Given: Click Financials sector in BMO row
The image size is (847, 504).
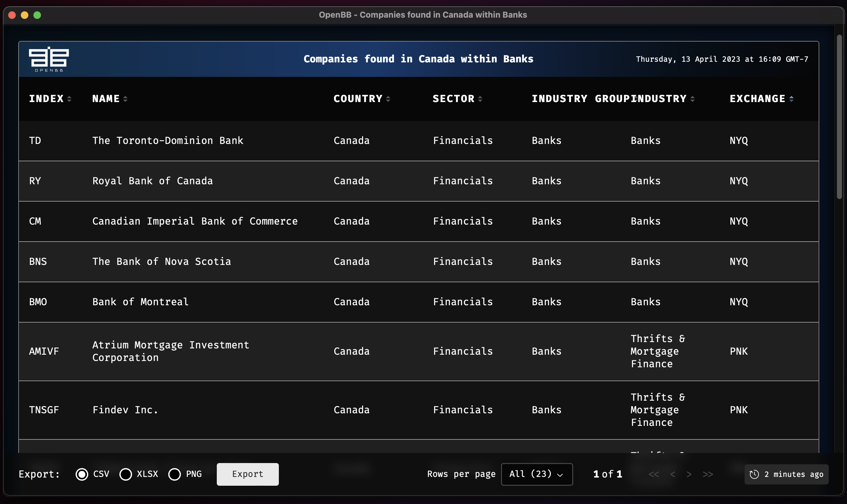Looking at the screenshot, I should point(463,302).
